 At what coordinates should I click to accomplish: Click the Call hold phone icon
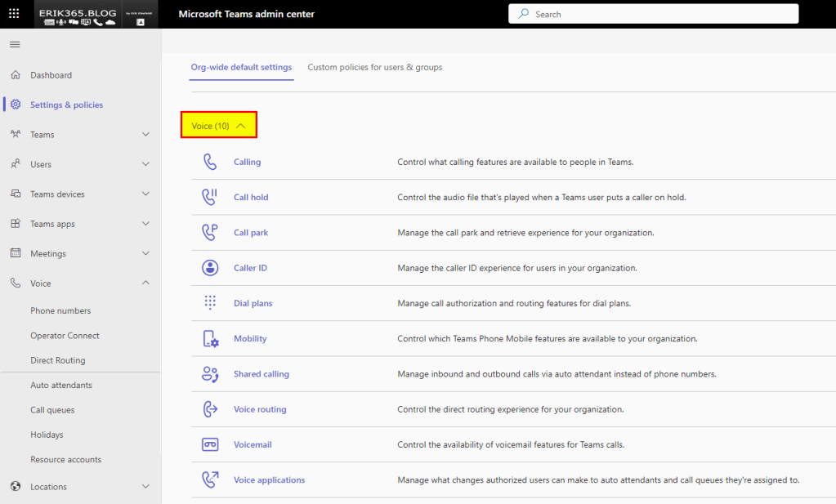point(210,197)
